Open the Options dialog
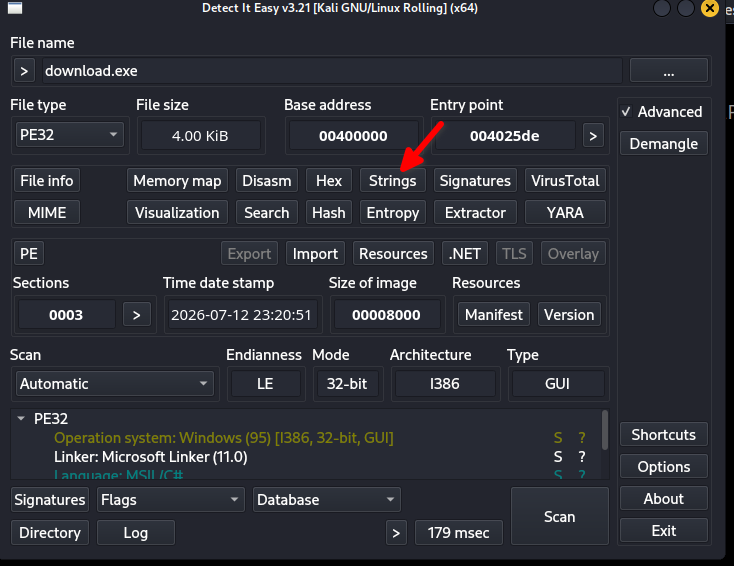This screenshot has height=566, width=734. point(663,466)
